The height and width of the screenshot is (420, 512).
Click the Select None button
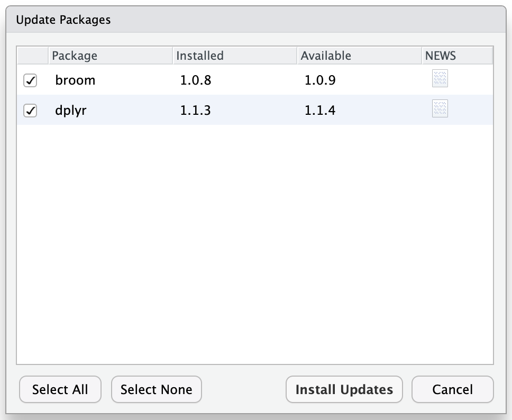click(157, 389)
